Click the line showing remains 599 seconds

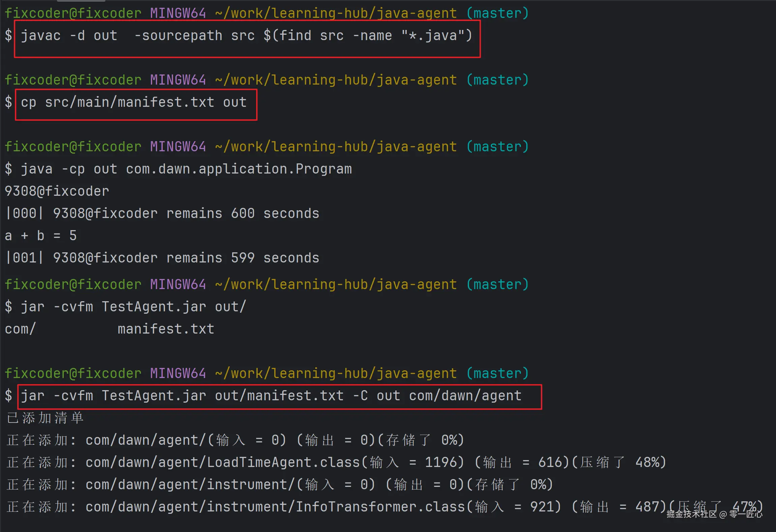162,258
